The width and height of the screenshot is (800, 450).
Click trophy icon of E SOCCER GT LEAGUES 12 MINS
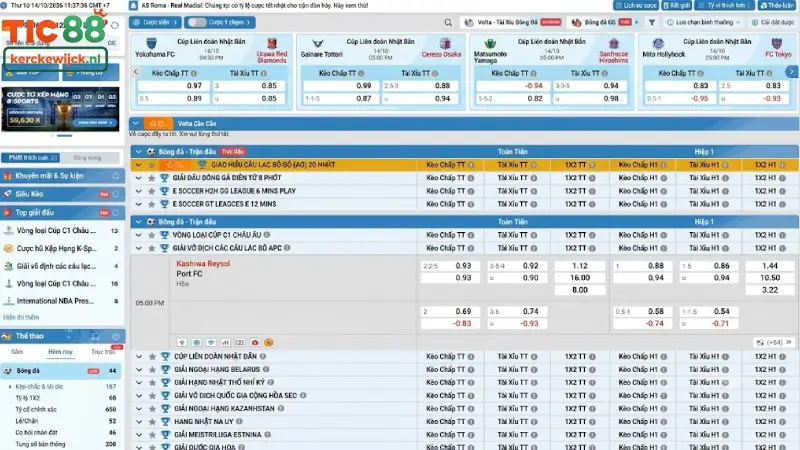[164, 204]
